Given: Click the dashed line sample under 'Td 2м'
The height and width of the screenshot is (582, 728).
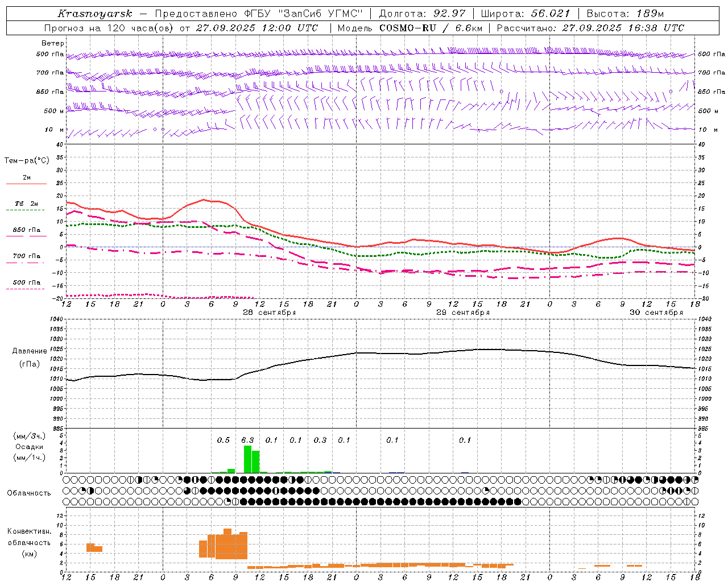Looking at the screenshot, I should [x=26, y=210].
